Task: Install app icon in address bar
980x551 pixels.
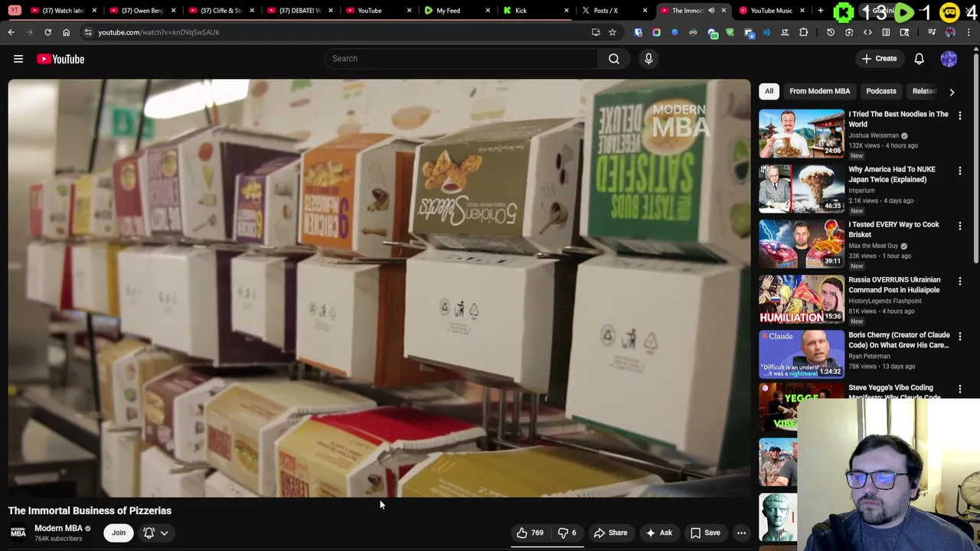Action: click(596, 32)
